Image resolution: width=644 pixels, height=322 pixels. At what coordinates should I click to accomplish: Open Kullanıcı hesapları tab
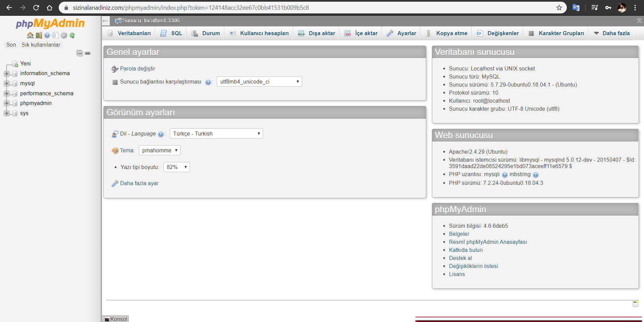point(259,33)
